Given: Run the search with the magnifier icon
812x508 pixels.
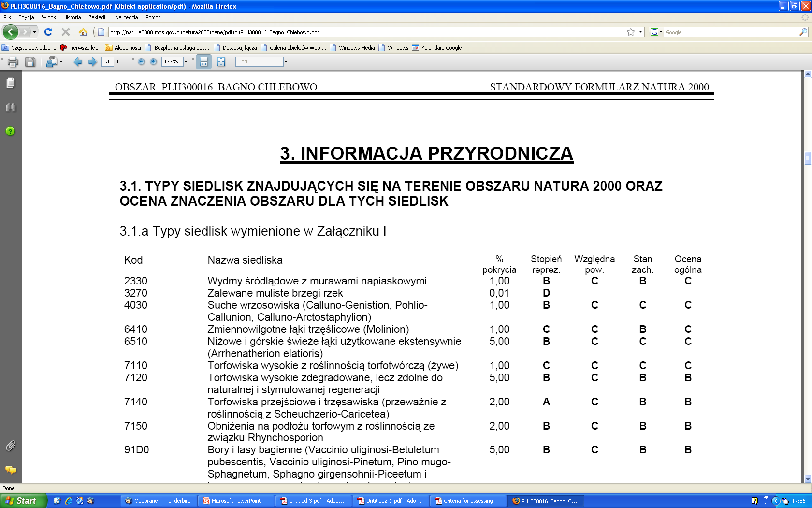Looking at the screenshot, I should [x=803, y=32].
